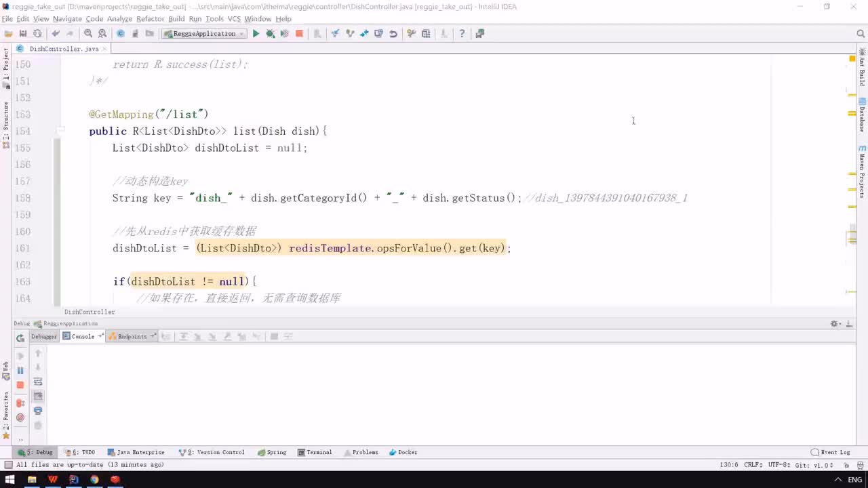
Task: Open Debug panel settings via the gear icon
Action: point(835,324)
